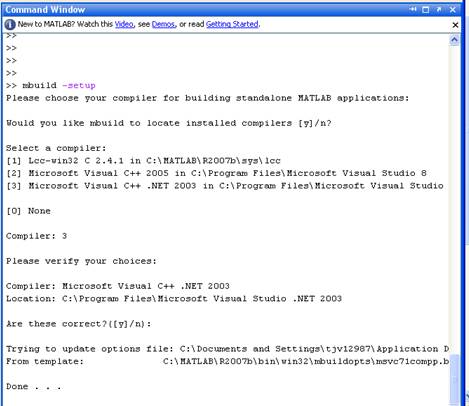The width and height of the screenshot is (469, 406).
Task: Maximize the Command Window panel
Action: (426, 10)
